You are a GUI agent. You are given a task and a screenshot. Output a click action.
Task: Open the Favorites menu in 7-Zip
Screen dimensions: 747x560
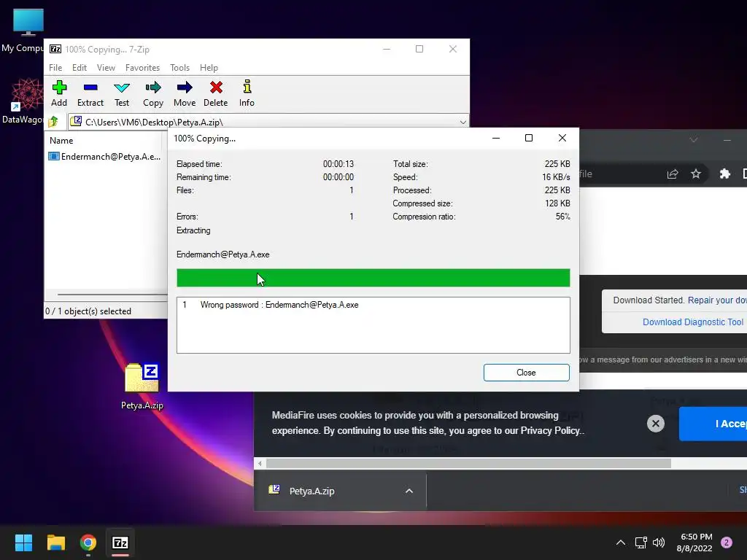(x=142, y=68)
